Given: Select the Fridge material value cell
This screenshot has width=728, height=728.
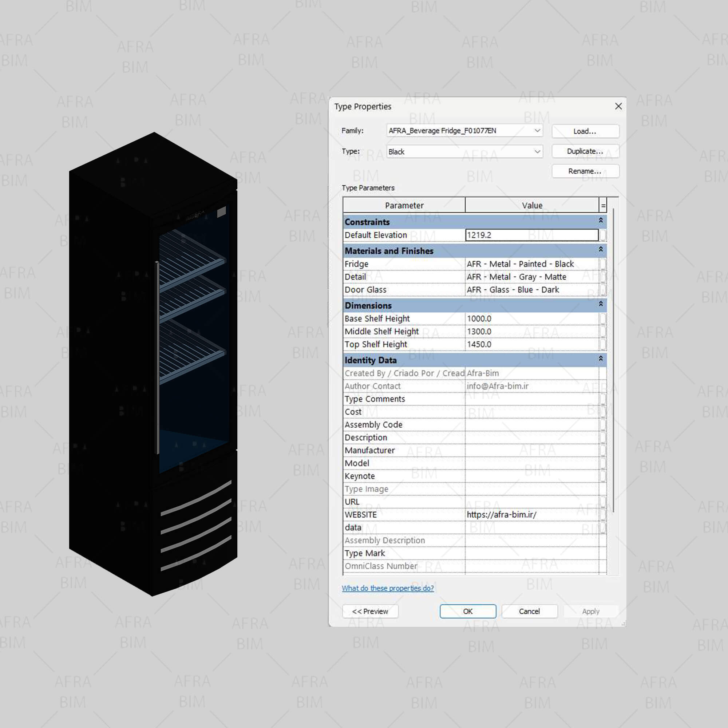Looking at the screenshot, I should (x=531, y=264).
